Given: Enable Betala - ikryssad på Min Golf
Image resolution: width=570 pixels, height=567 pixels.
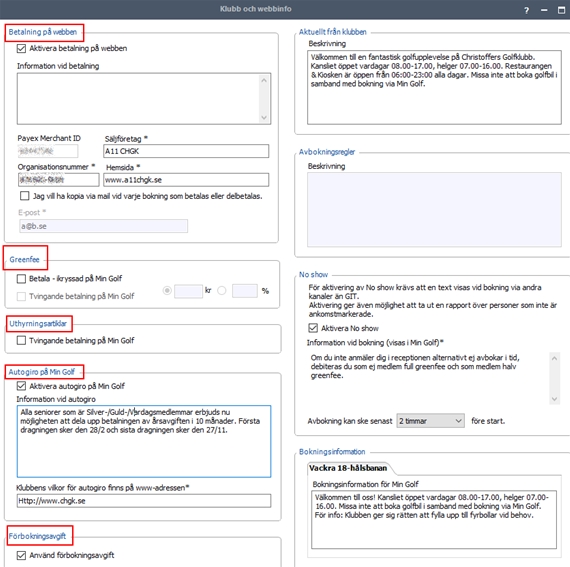Looking at the screenshot, I should (x=21, y=279).
